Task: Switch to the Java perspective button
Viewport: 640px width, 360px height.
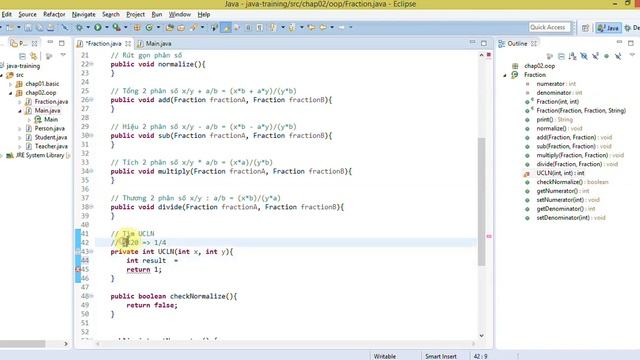Action: tap(608, 28)
